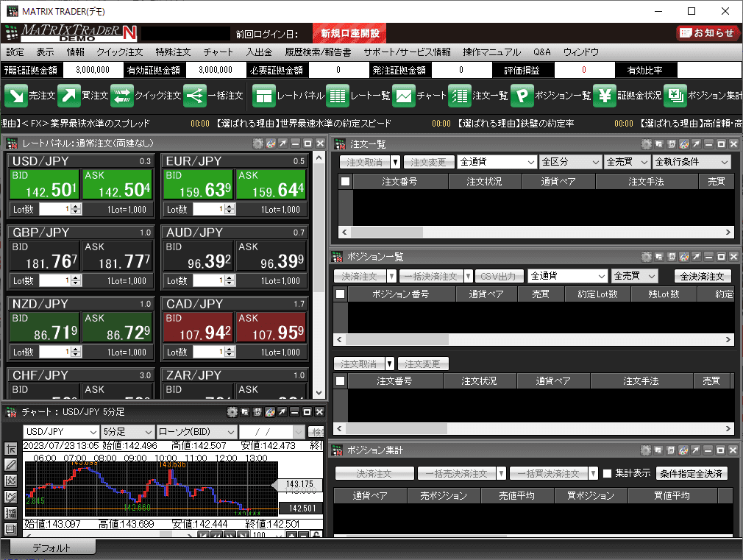Click color palette icon in チャート panel header
This screenshot has width=743, height=560.
(x=270, y=412)
